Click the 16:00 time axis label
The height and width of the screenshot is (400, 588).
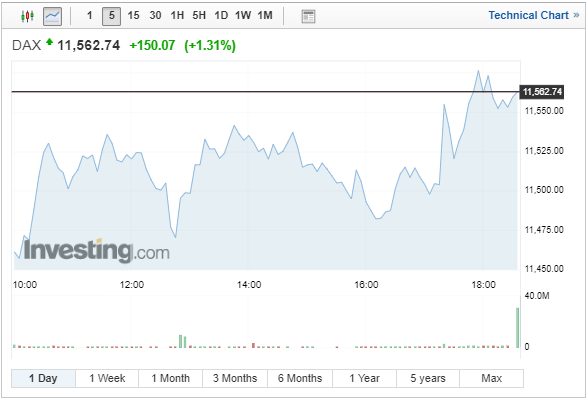366,285
